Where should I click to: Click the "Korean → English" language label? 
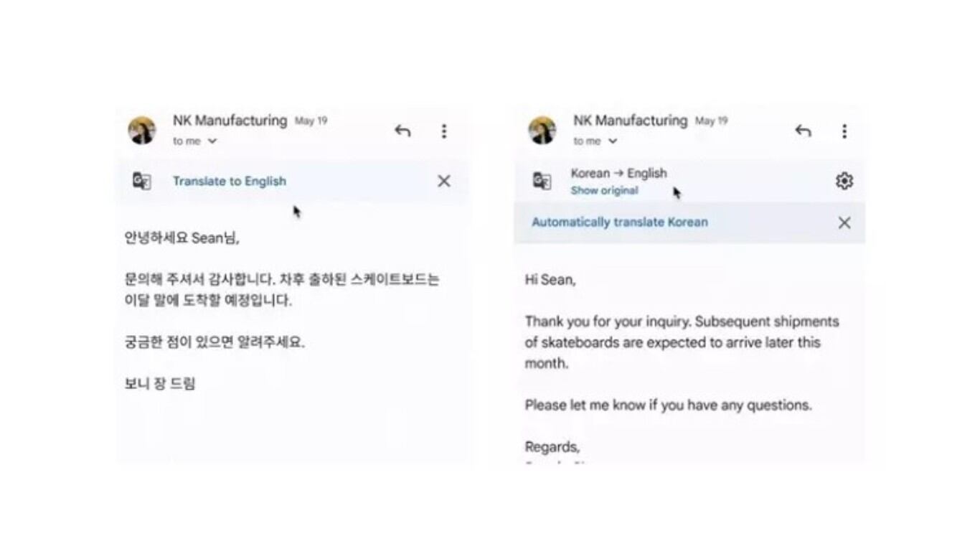tap(618, 173)
